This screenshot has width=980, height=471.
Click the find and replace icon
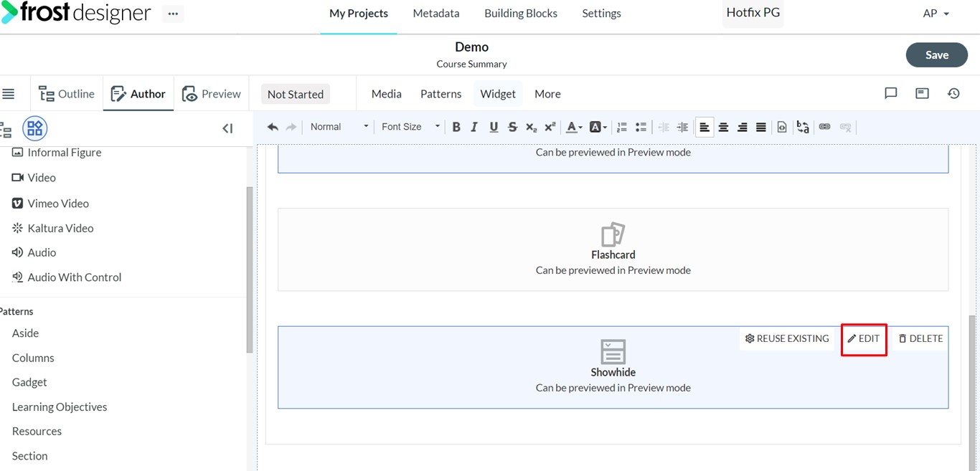click(x=803, y=127)
